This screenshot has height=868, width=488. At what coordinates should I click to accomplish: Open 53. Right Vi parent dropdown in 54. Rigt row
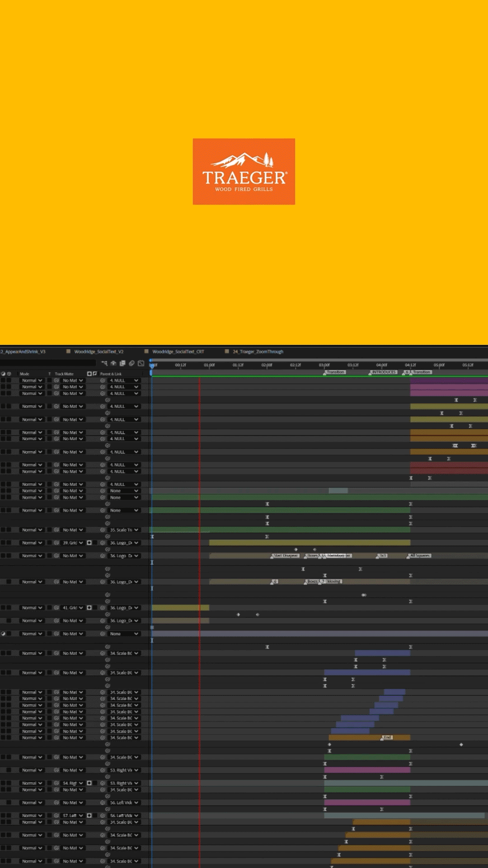pos(123,783)
